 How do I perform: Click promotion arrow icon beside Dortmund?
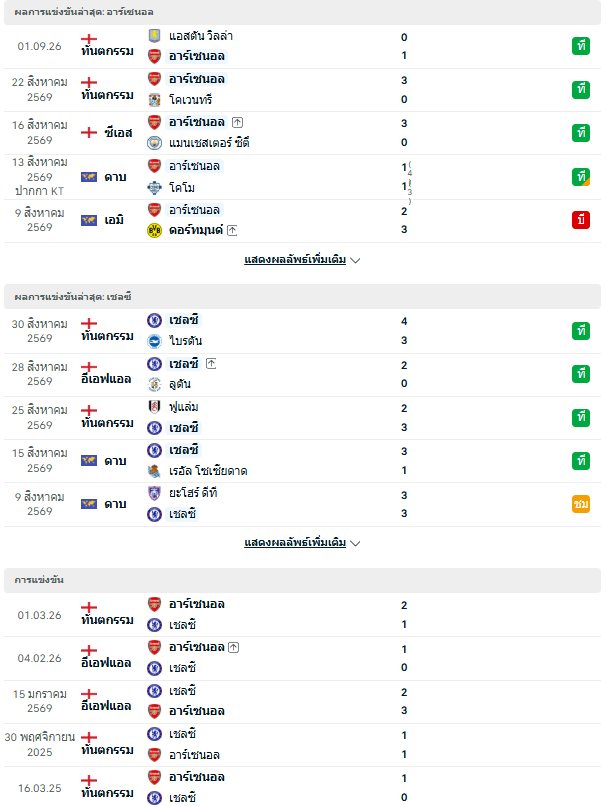pyautogui.click(x=232, y=230)
